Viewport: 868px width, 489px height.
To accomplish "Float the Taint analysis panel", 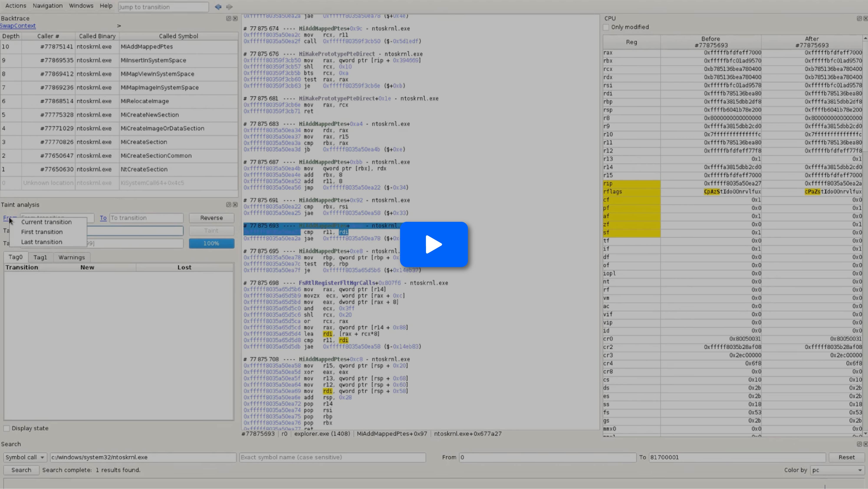I will pyautogui.click(x=229, y=205).
